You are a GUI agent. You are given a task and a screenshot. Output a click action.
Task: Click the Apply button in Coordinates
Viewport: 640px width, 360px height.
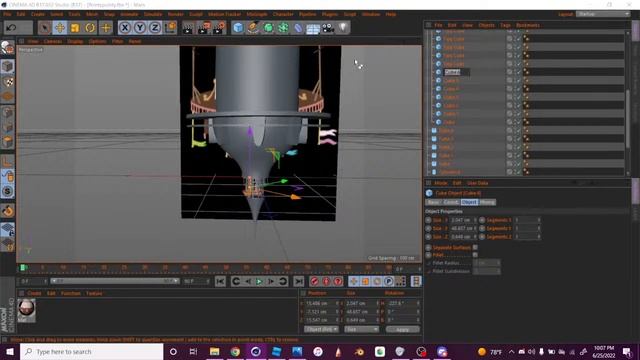pos(402,329)
